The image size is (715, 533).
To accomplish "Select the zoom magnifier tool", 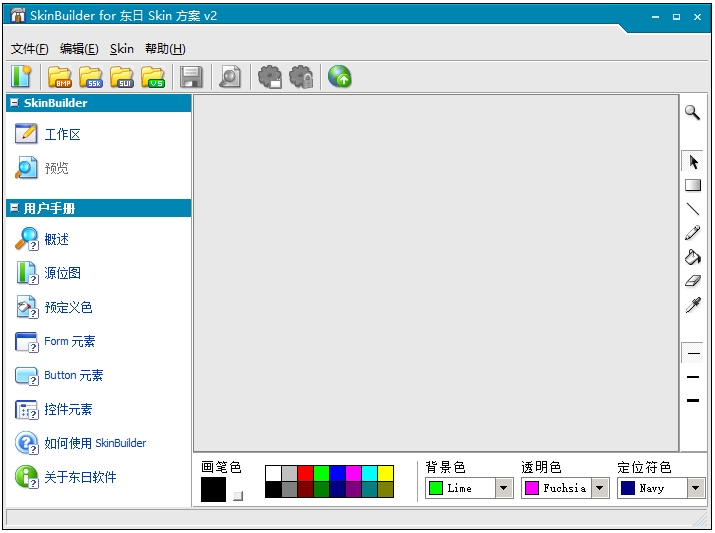I will [692, 112].
